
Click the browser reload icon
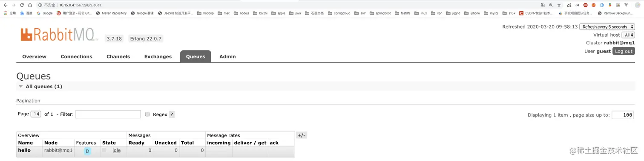tap(22, 5)
